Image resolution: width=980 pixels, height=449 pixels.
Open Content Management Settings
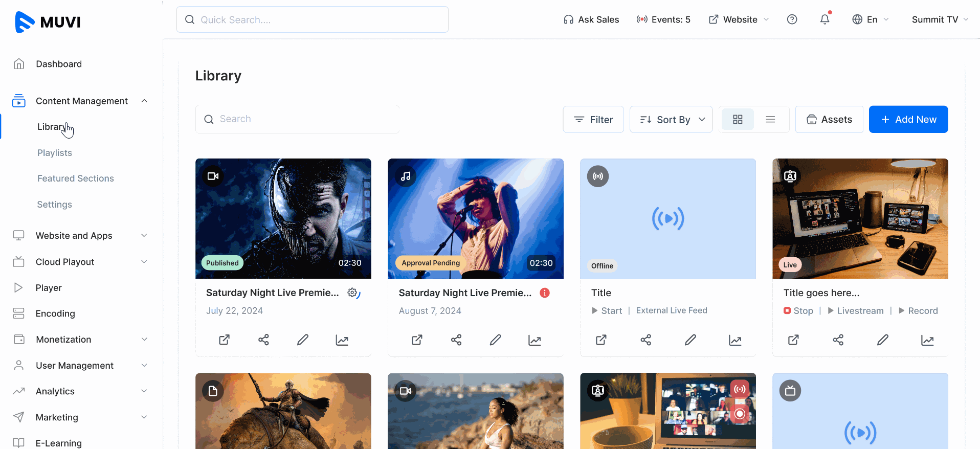tap(55, 205)
